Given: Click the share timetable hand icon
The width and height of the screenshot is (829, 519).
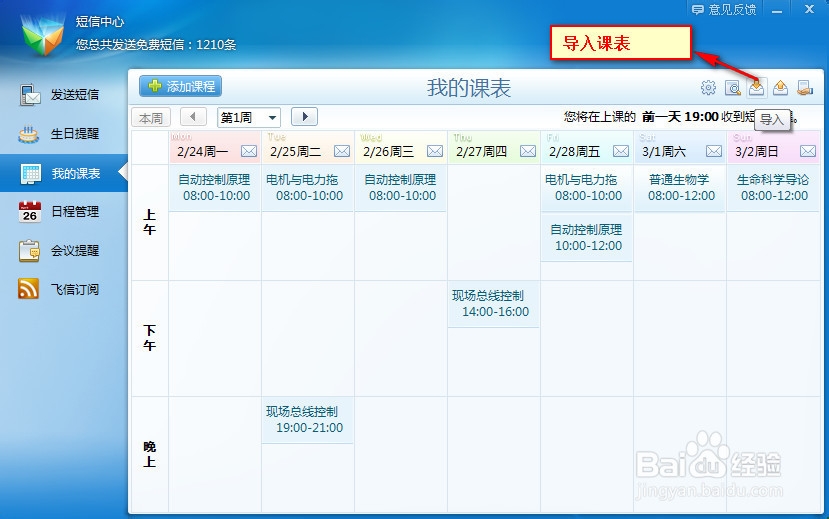Looking at the screenshot, I should click(805, 87).
